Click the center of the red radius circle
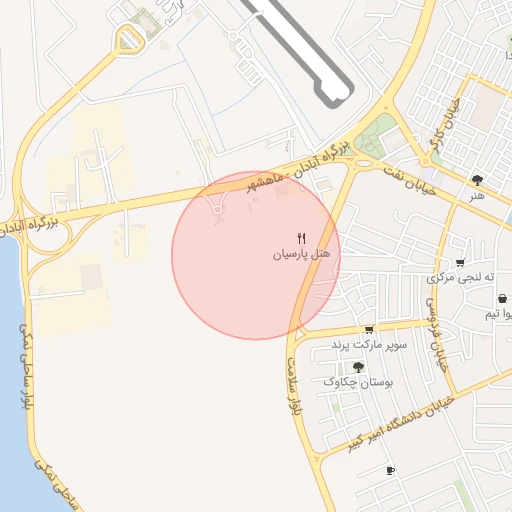This screenshot has height=512, width=512. 256,256
